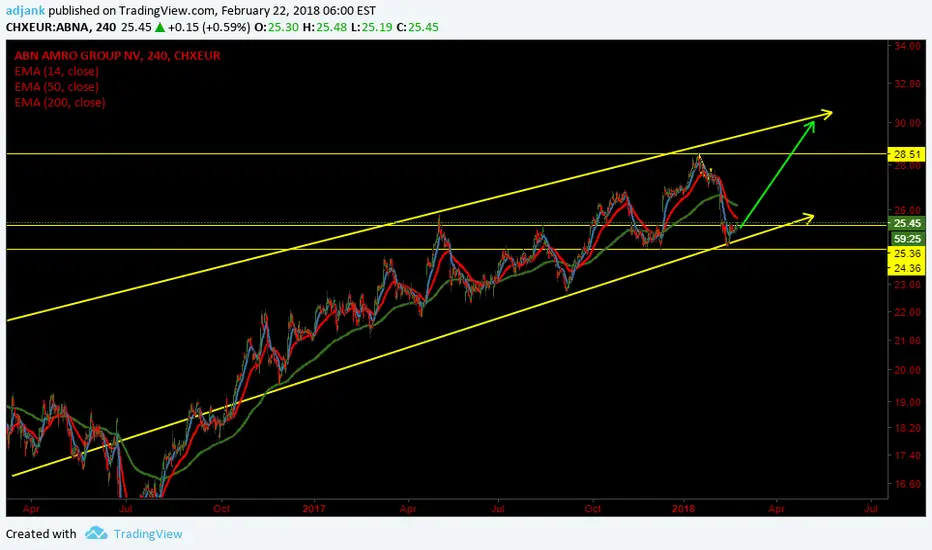Click the 19.00 price axis value

tap(908, 402)
